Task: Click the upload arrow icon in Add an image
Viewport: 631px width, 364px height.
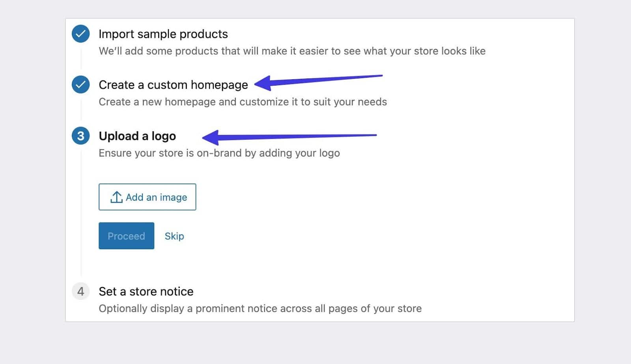Action: pos(116,197)
